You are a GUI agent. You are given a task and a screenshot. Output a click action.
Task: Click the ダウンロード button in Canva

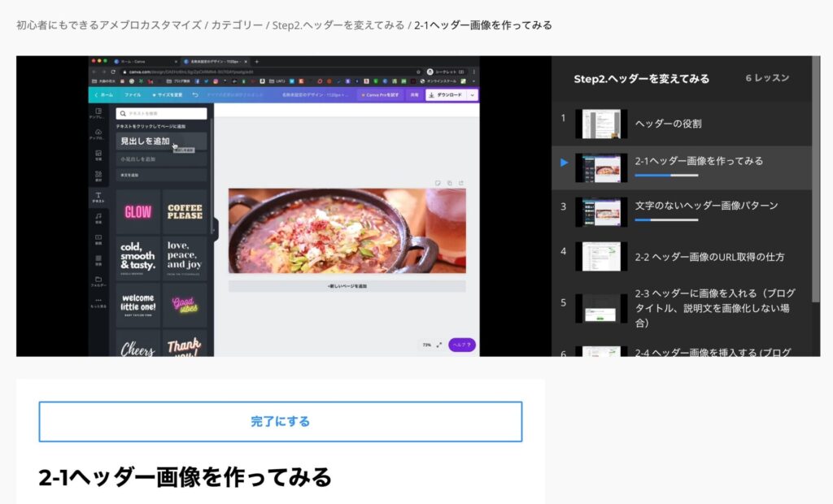click(447, 95)
